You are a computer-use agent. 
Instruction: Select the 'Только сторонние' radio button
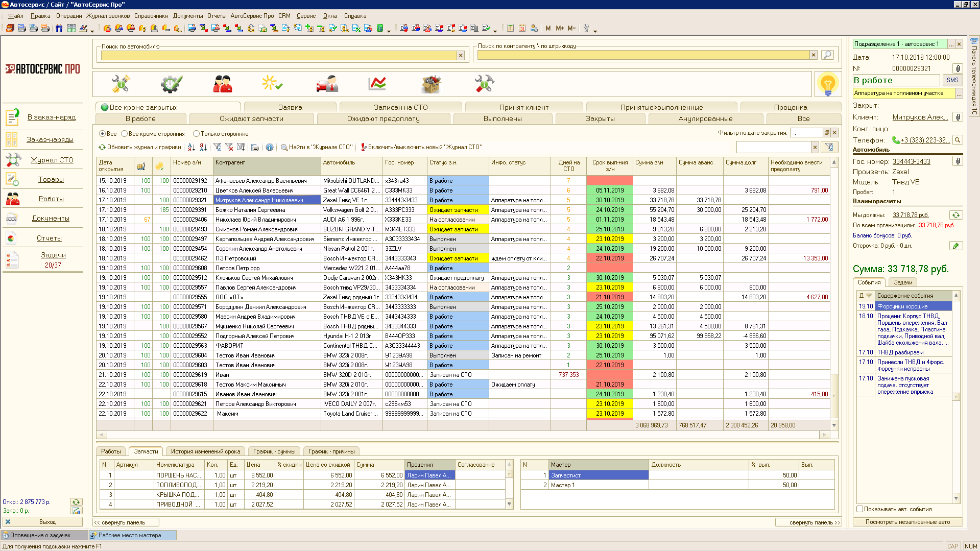point(196,134)
